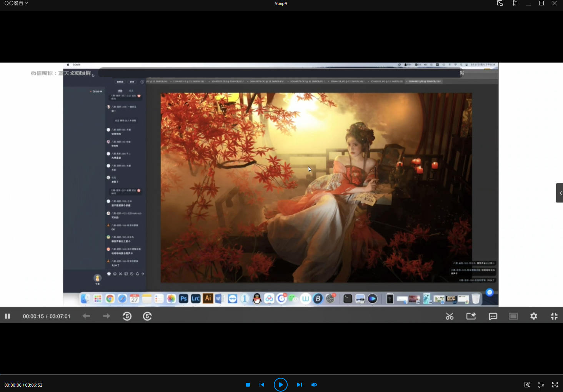Open playback adjustment sliders icon
This screenshot has width=563, height=392.
(x=541, y=385)
